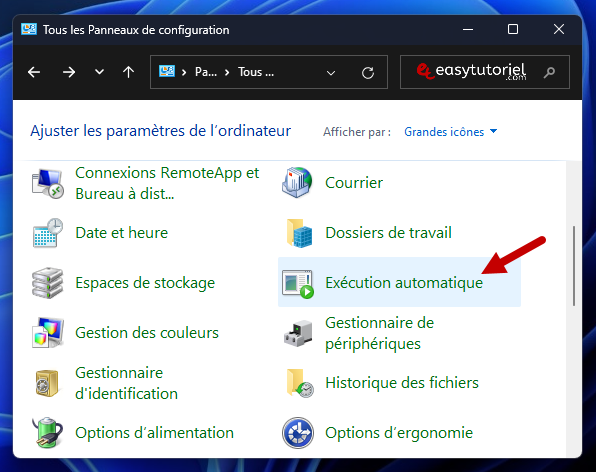Open the Date et heure calendar icon
The image size is (596, 472).
[x=48, y=233]
